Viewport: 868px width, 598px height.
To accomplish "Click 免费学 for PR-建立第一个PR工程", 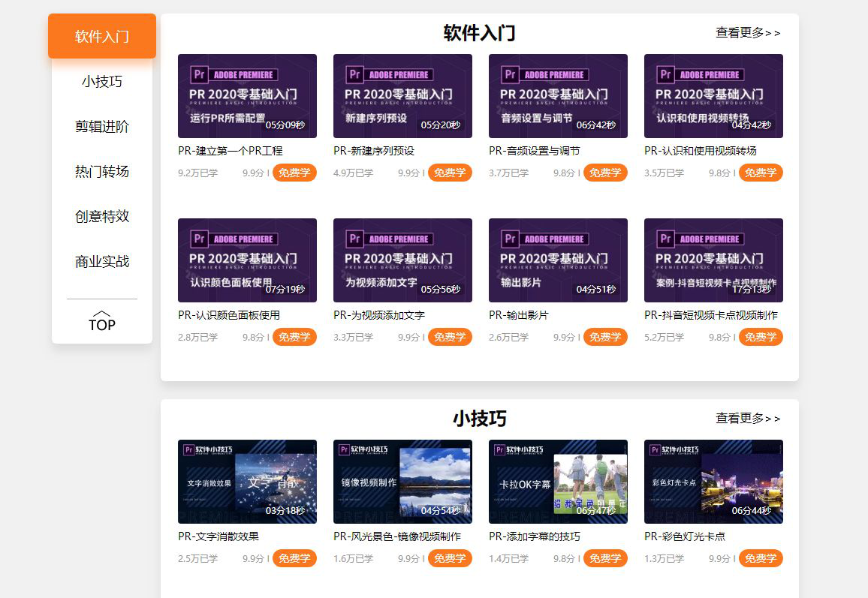I will click(x=294, y=173).
